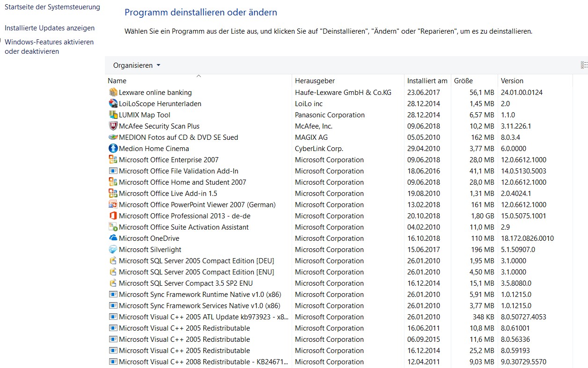Select Microsoft SQL Server Compact 3.5 SP2 ENU
This screenshot has width=588, height=368.
pos(186,283)
